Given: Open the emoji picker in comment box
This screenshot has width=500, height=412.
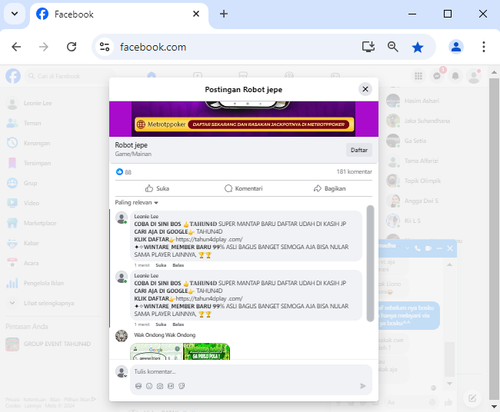Looking at the screenshot, I should [149, 386].
